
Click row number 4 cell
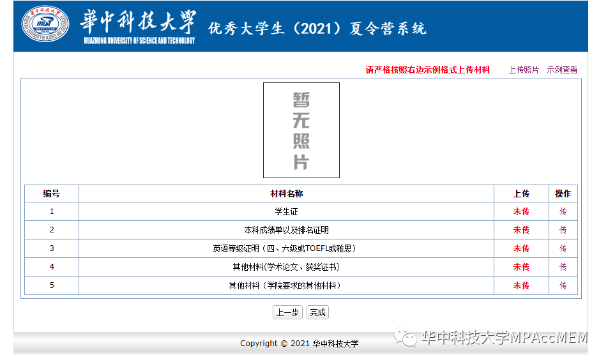click(52, 267)
